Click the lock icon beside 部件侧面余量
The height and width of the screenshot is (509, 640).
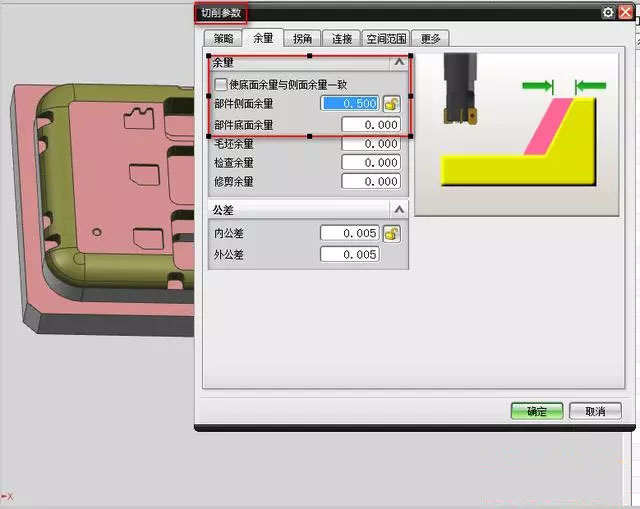(392, 104)
